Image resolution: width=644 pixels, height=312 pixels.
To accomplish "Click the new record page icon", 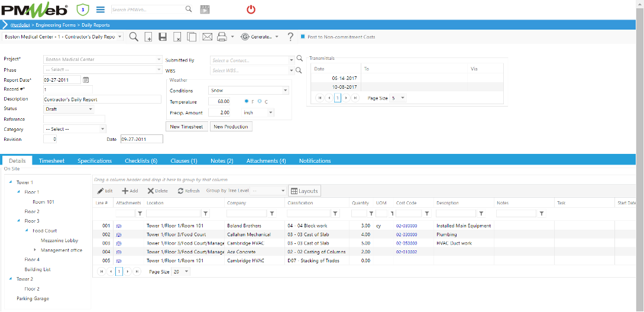I will tap(148, 37).
